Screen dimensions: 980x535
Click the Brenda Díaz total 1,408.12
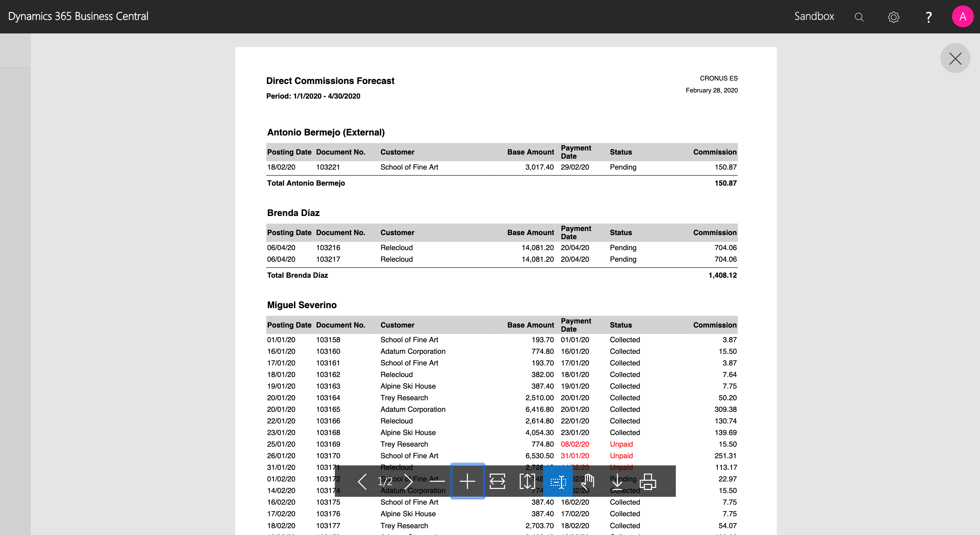click(722, 275)
